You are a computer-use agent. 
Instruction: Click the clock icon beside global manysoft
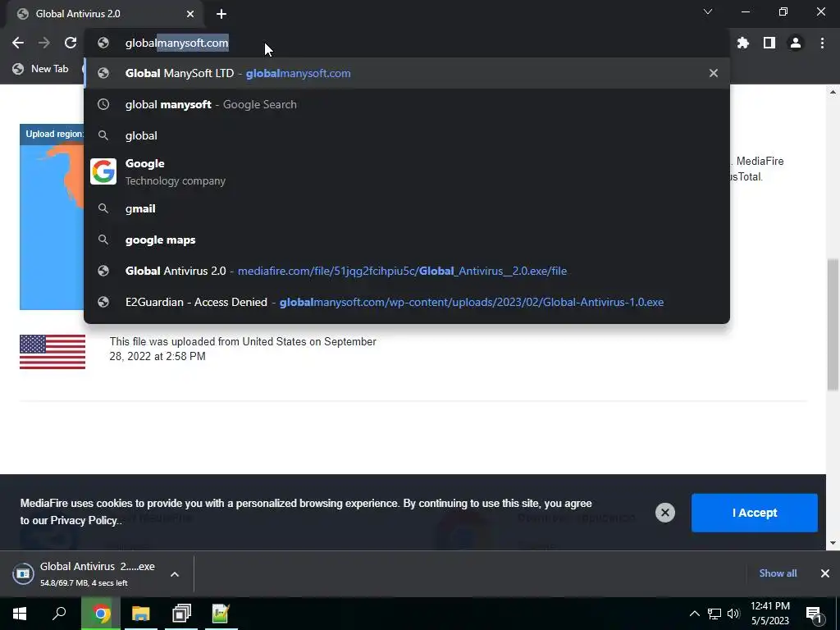pyautogui.click(x=103, y=104)
